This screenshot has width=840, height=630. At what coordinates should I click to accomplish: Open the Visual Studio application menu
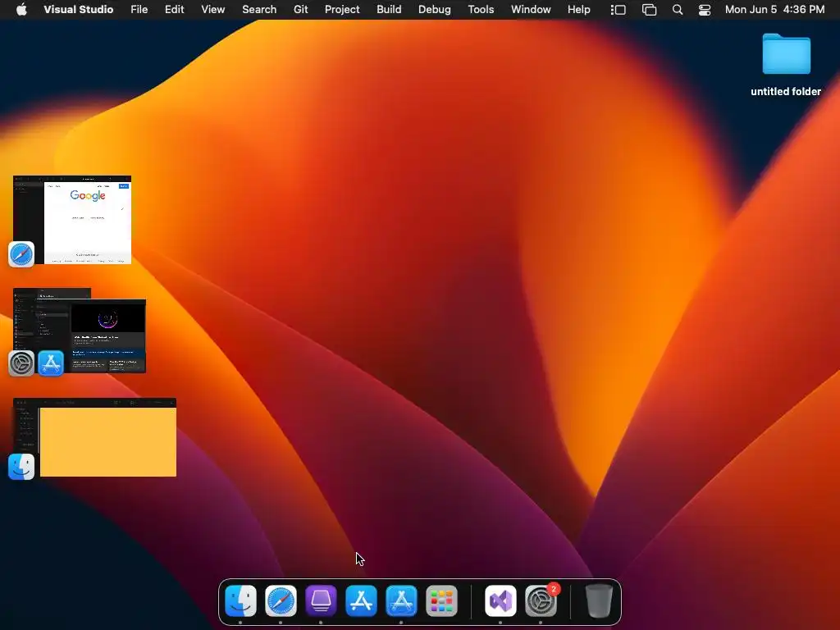(x=78, y=10)
